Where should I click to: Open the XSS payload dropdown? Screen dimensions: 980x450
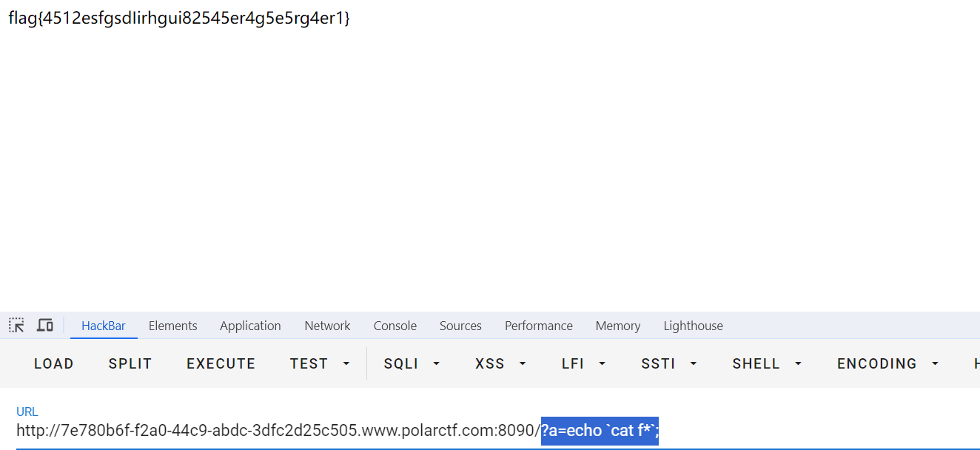tap(500, 363)
